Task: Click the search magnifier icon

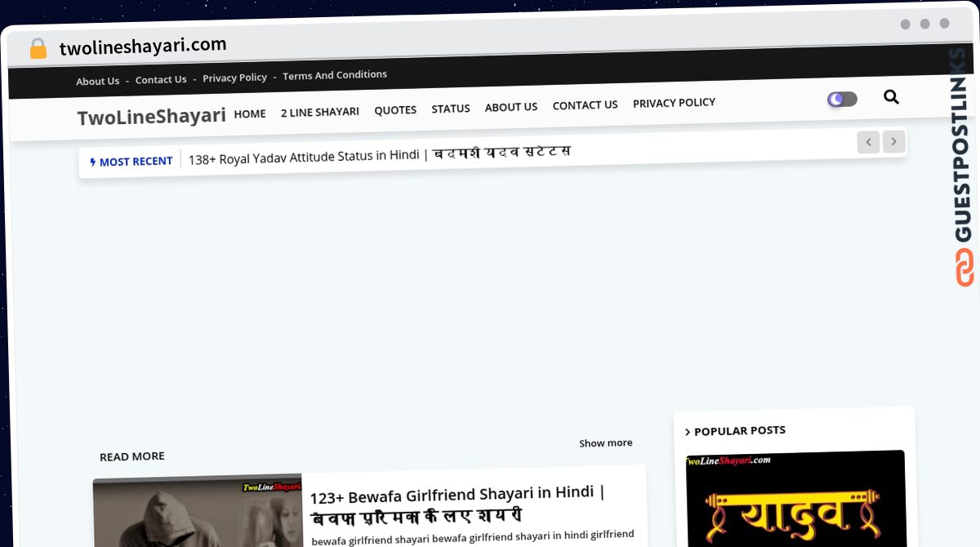Action: 891,97
